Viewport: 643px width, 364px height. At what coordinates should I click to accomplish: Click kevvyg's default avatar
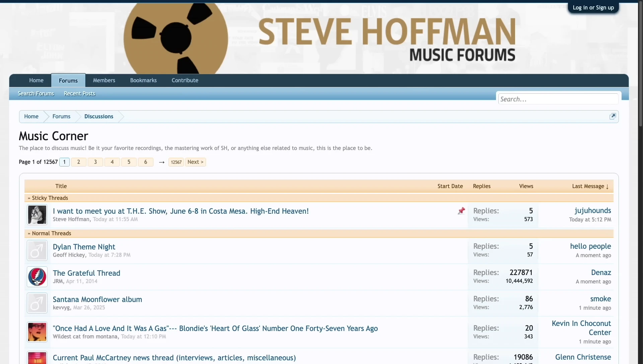tap(37, 303)
